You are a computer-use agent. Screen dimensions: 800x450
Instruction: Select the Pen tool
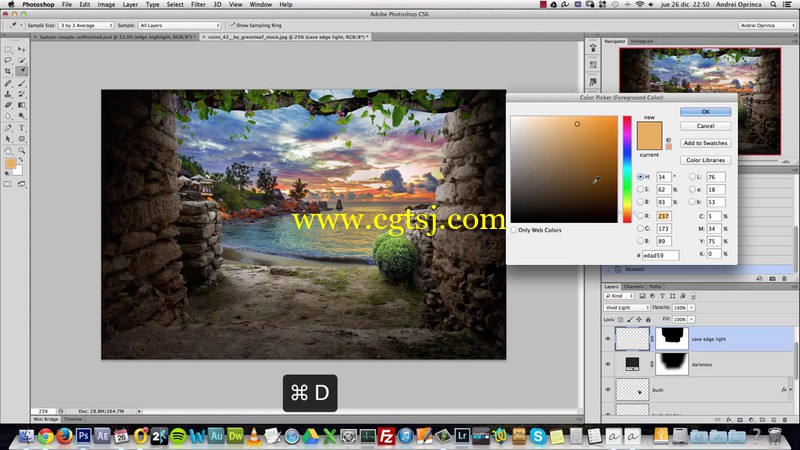8,128
